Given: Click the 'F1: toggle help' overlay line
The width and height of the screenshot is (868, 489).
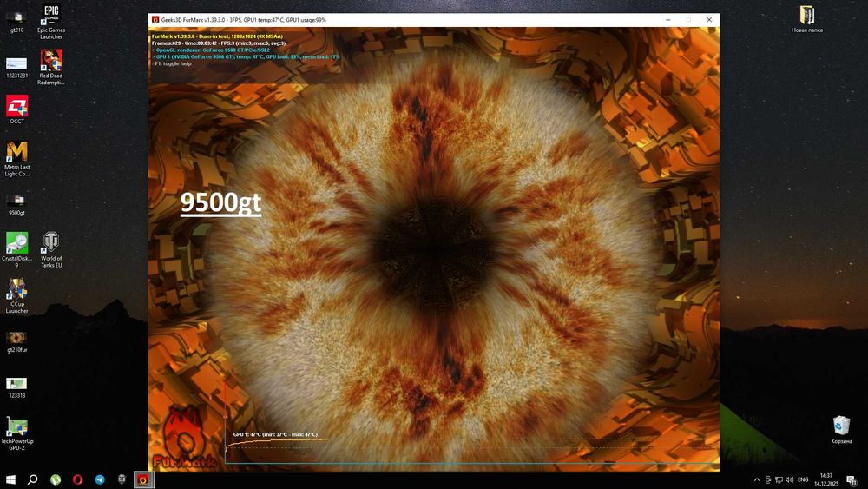Looking at the screenshot, I should (x=172, y=63).
